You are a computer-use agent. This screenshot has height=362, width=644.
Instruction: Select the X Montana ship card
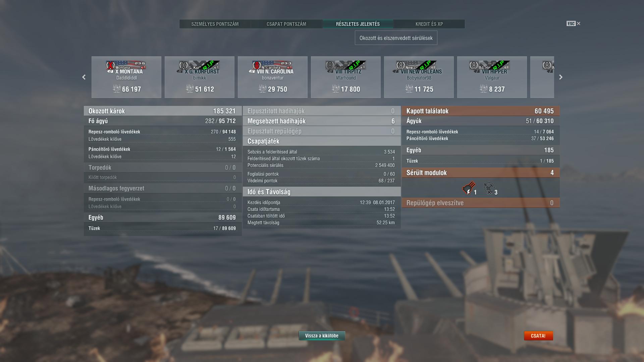pos(126,77)
